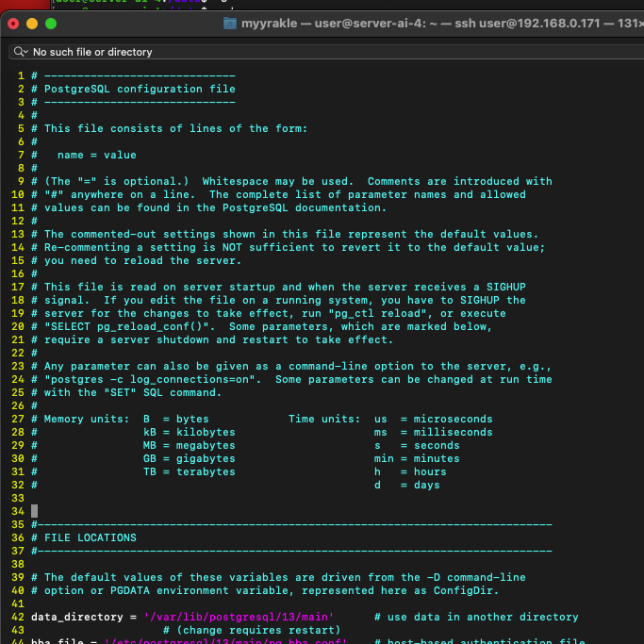Close the Terminal window with red button
The height and width of the screenshot is (644, 644).
(x=16, y=22)
